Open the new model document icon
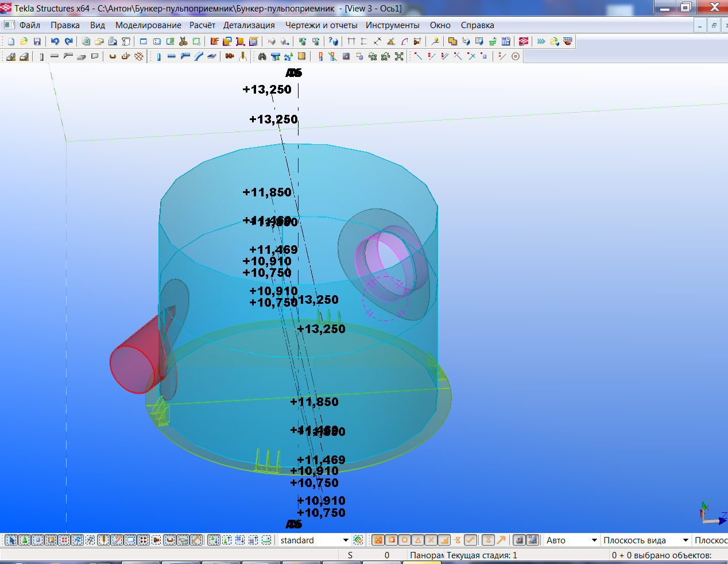This screenshot has width=728, height=564. [x=11, y=41]
